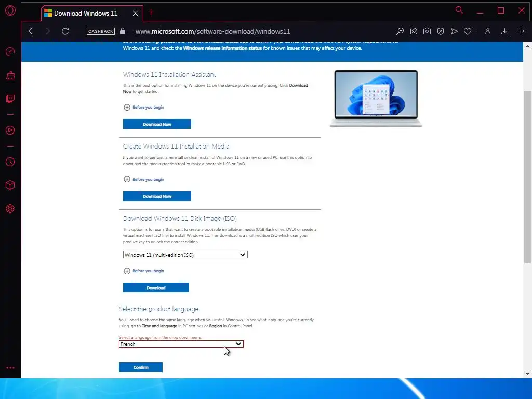Add page to bookmarks heart icon
The width and height of the screenshot is (532, 399).
(x=468, y=31)
